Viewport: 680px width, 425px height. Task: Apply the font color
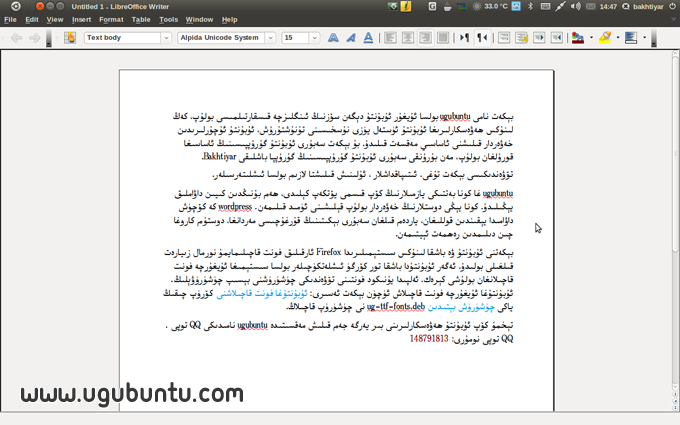(578, 38)
